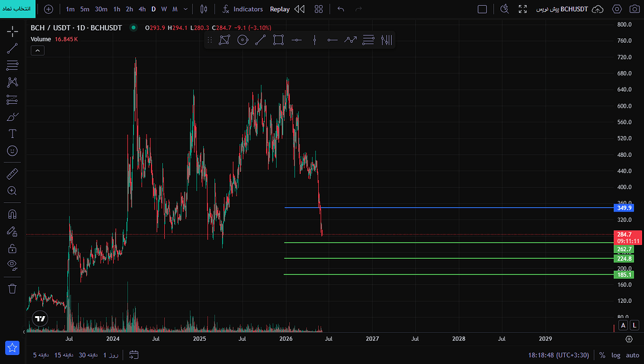Take a chart snapshot with camera icon
This screenshot has width=644, height=364.
click(635, 9)
